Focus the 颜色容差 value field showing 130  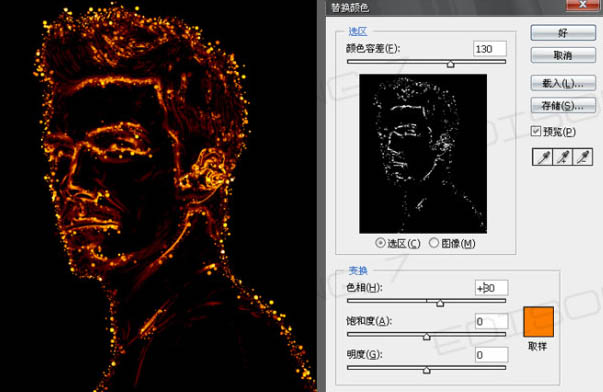tap(490, 49)
